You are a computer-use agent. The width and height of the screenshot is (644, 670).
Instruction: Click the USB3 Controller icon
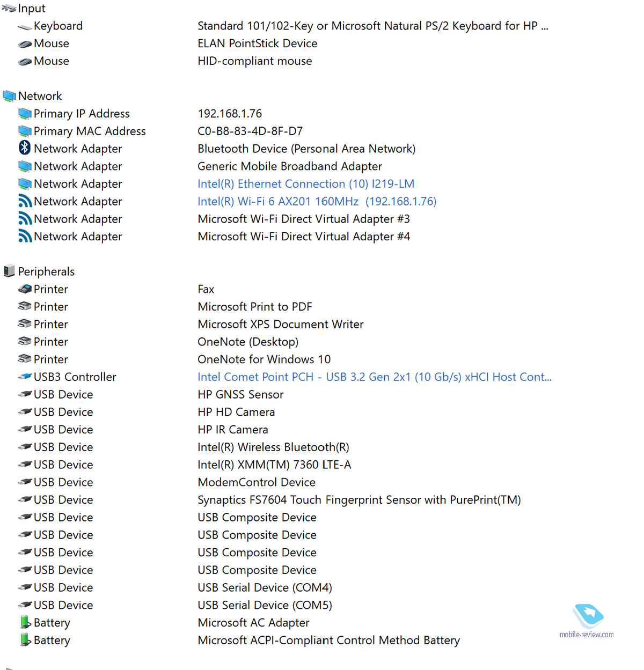point(25,377)
